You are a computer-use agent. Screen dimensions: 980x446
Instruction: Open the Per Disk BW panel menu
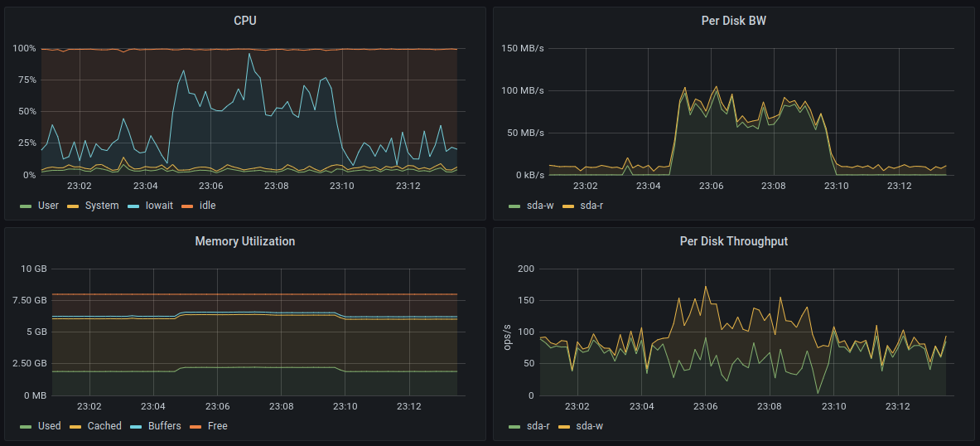733,21
